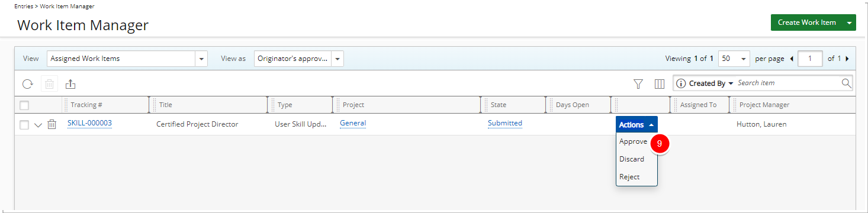Click the Create Work Item button
Screen dimensions: 868x213
coord(806,22)
